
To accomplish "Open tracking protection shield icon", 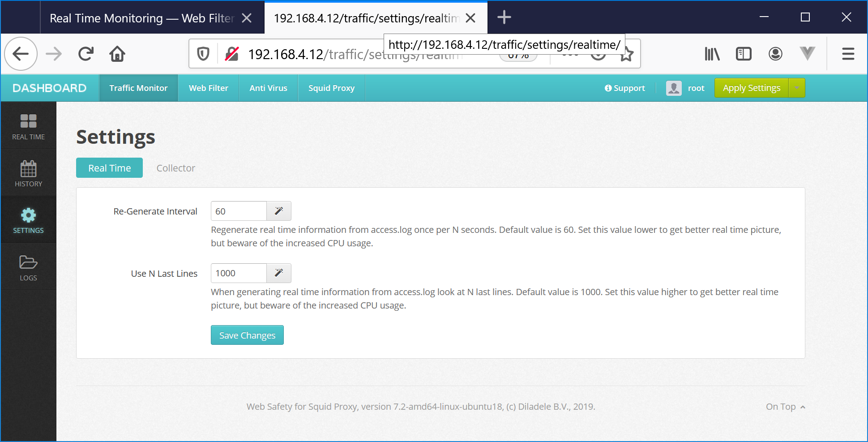I will [x=203, y=54].
